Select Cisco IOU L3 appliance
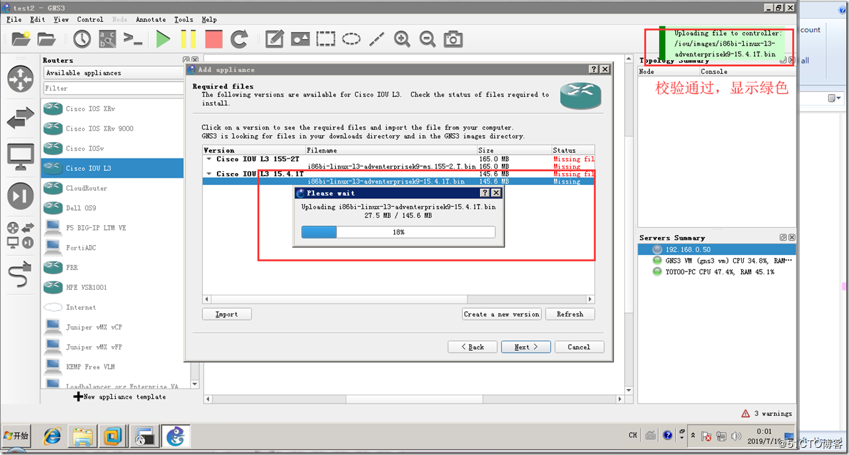 [115, 168]
